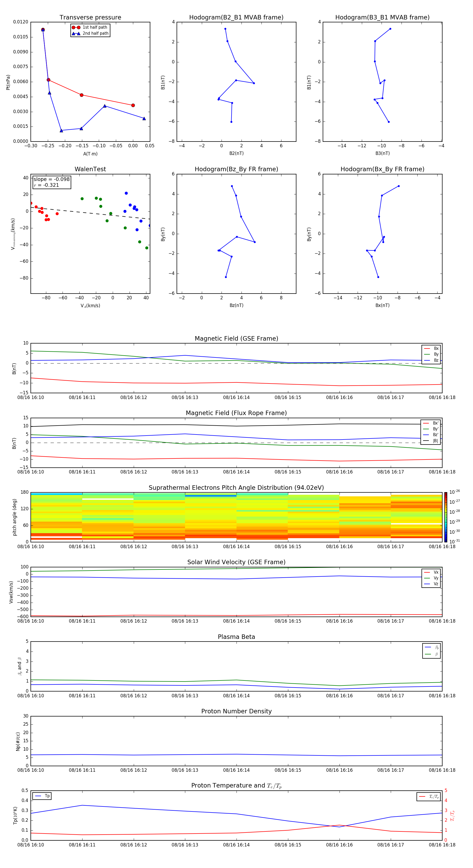Click the 'Bx(nT)' x-axis label
The image size is (473, 868).
coord(382,305)
